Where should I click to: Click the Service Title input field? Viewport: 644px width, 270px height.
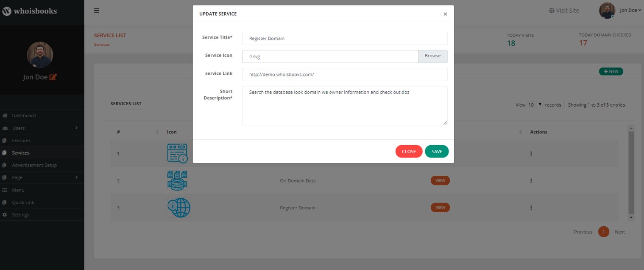click(345, 38)
